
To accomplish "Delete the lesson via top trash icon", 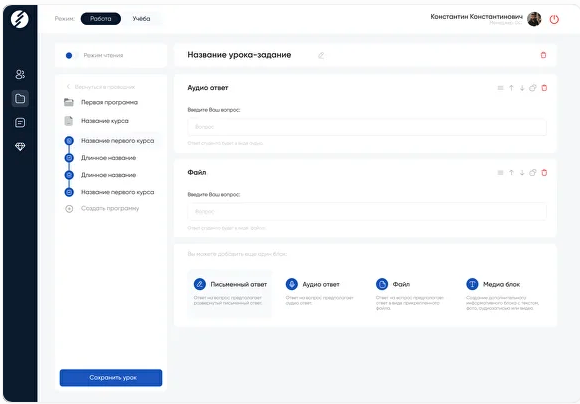I will click(x=543, y=55).
